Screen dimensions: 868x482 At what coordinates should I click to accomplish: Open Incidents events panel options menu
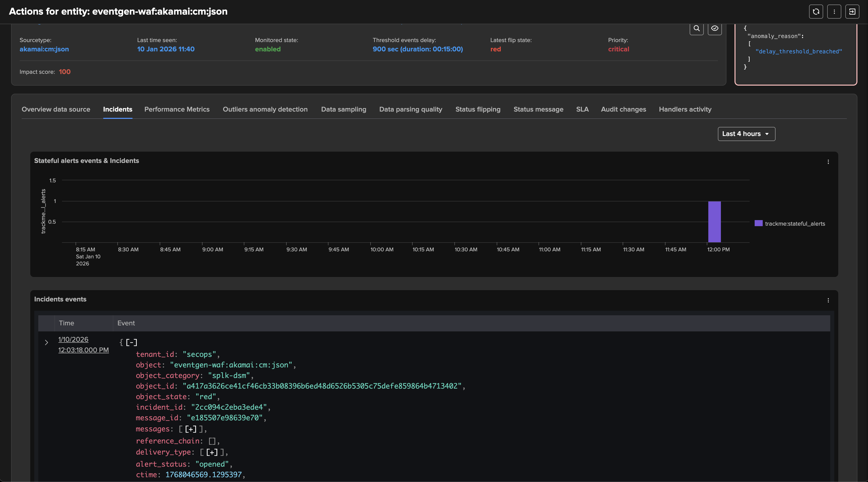click(x=828, y=300)
